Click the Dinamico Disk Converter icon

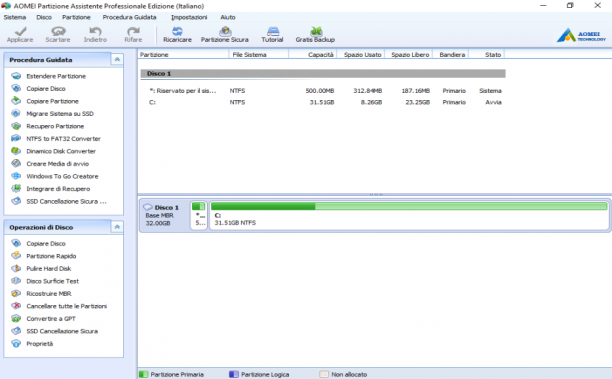[16, 151]
